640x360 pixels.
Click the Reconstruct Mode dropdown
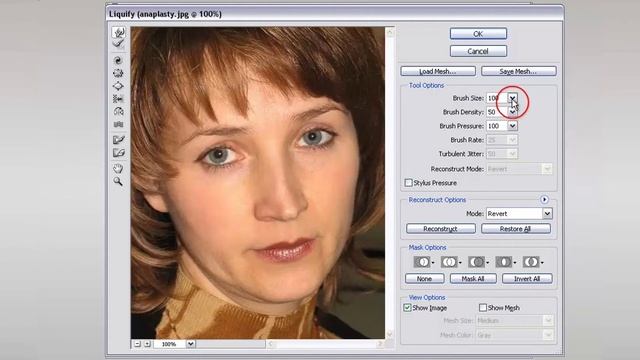click(x=519, y=169)
